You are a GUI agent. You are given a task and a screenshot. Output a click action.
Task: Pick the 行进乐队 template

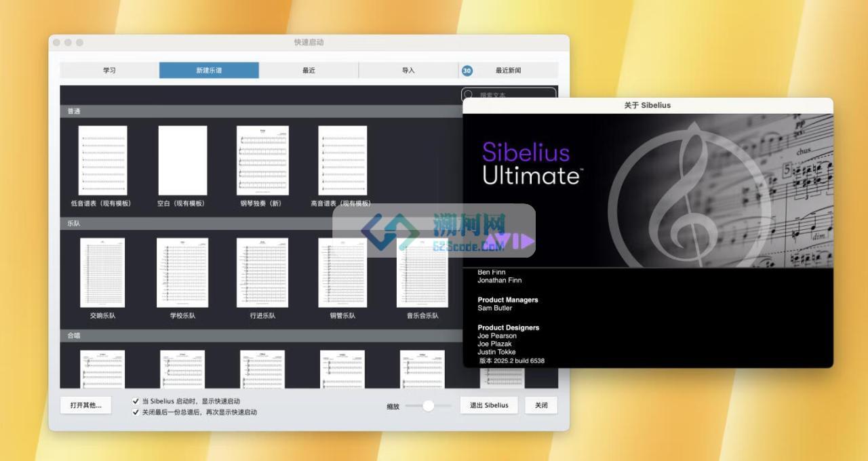tap(262, 273)
